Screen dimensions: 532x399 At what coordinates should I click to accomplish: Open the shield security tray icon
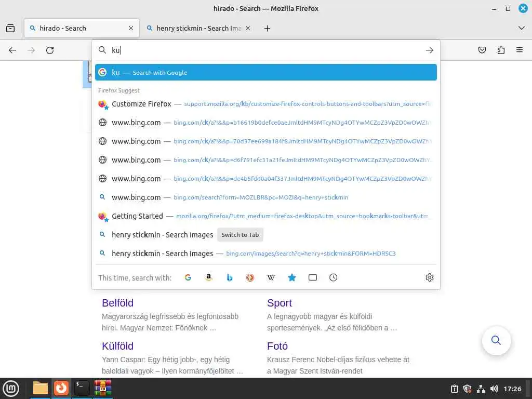tap(467, 389)
